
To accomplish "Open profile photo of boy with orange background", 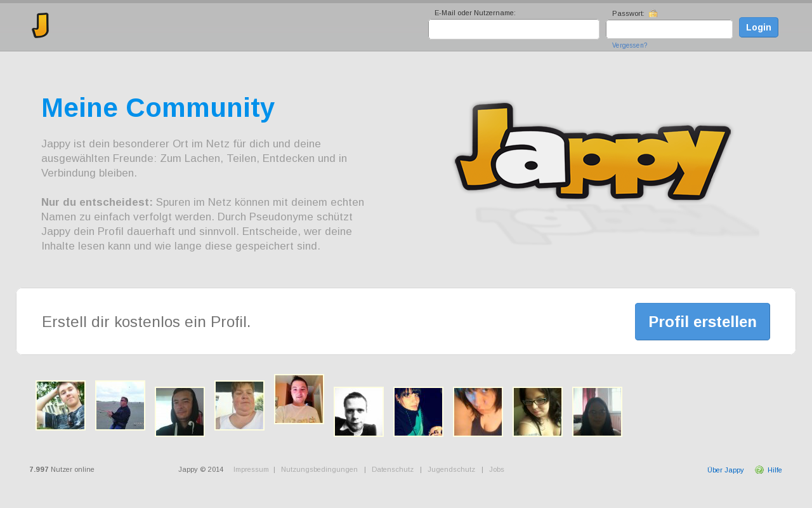I will [x=299, y=399].
